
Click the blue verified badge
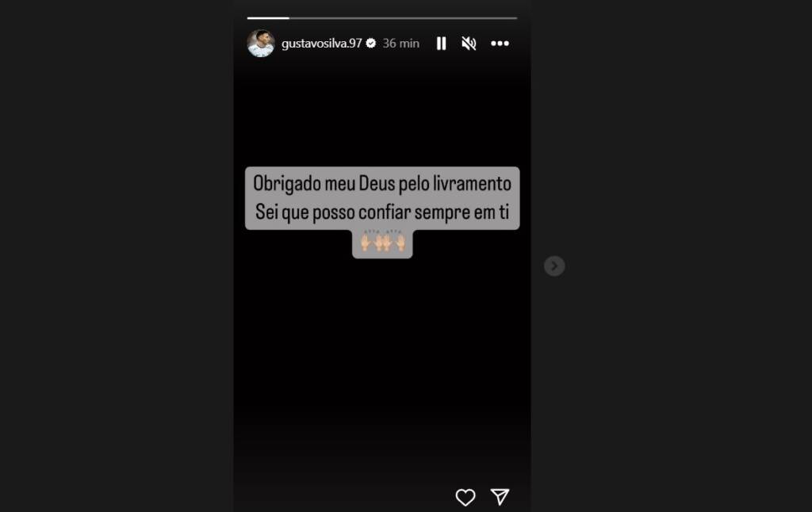click(371, 44)
